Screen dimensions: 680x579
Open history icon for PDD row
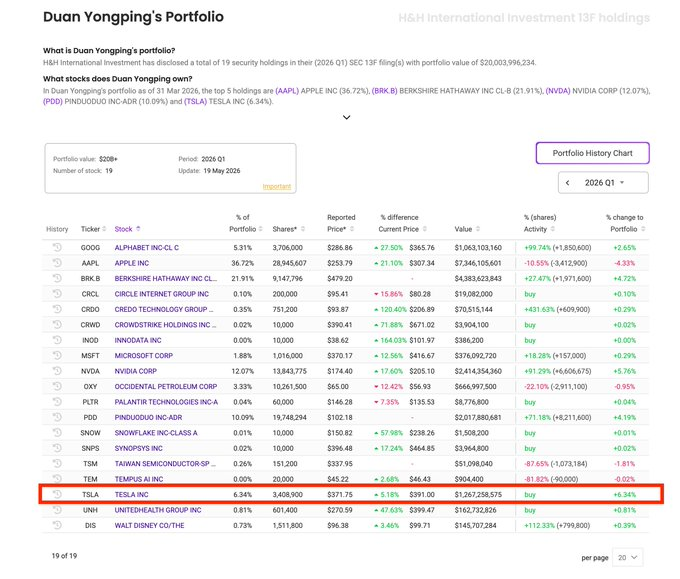(x=57, y=417)
